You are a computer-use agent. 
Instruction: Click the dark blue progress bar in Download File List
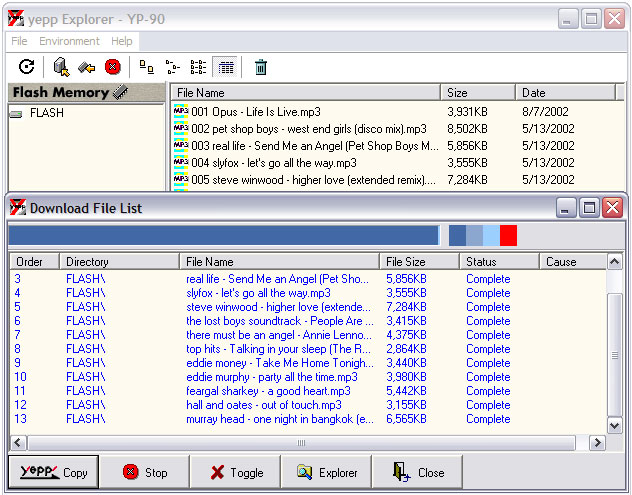(x=224, y=235)
